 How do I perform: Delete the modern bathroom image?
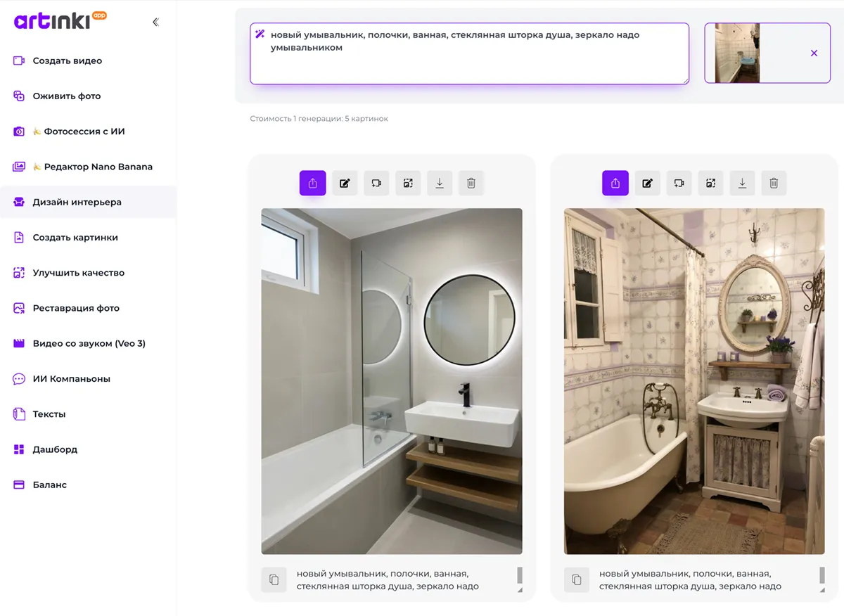coord(471,184)
